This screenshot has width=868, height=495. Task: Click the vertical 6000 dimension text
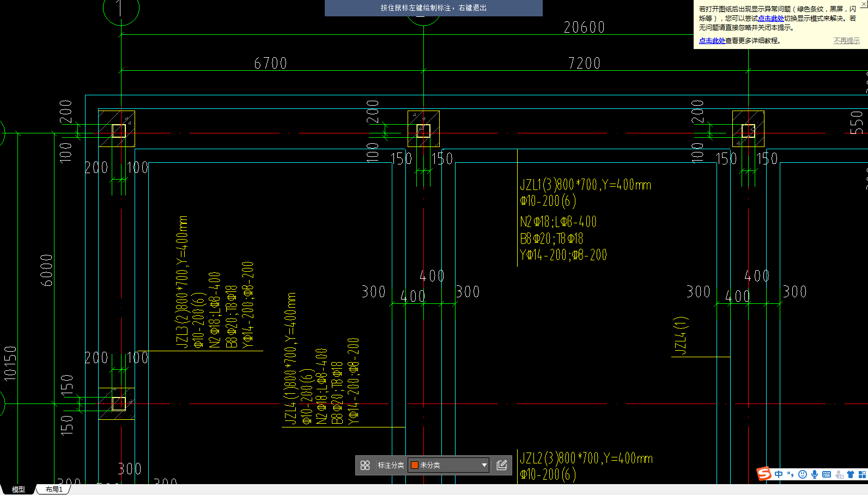pos(47,270)
